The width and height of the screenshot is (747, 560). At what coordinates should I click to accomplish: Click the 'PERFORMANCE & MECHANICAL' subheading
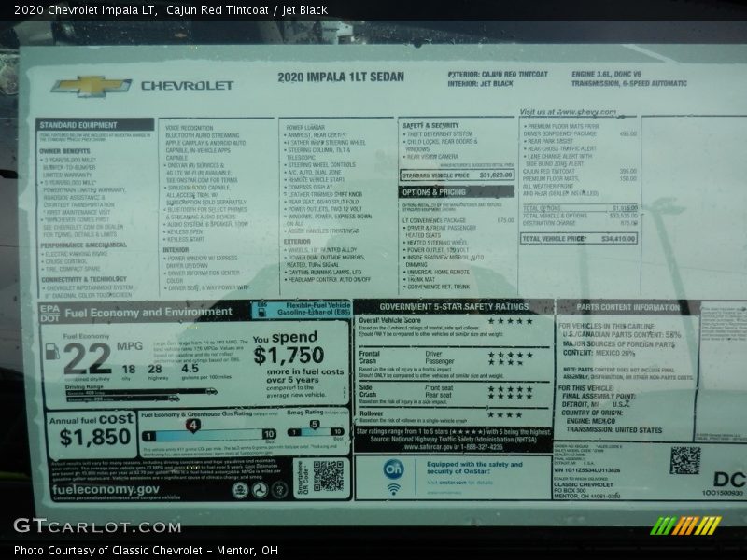83,245
